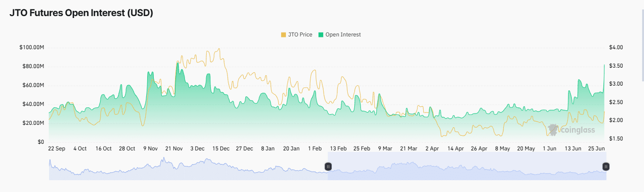The image size is (644, 192).
Task: Click the 4 Oct date label
Action: [x=80, y=148]
